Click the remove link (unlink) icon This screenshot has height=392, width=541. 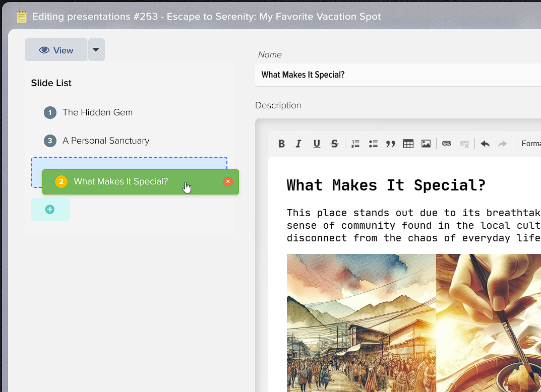tap(464, 144)
